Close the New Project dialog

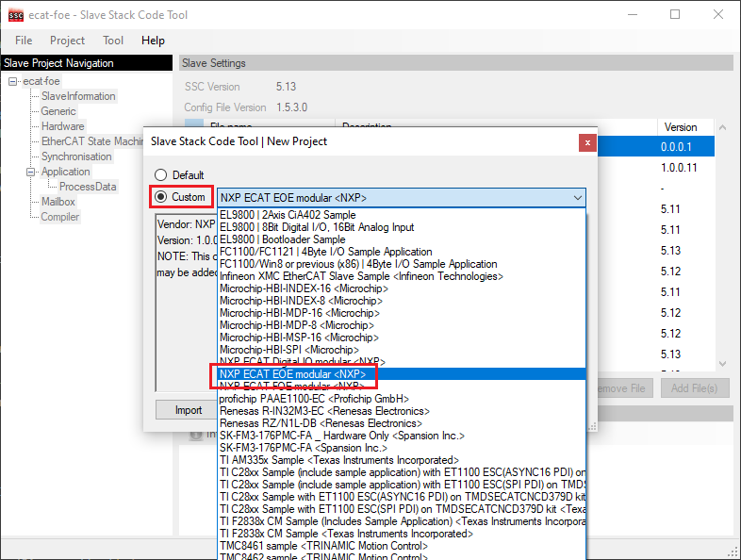587,142
